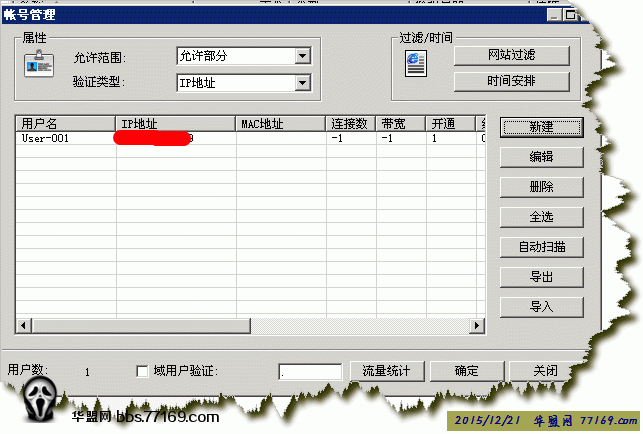Screen dimensions: 643x434
Task: Sort by 开通 column header
Action: 450,124
